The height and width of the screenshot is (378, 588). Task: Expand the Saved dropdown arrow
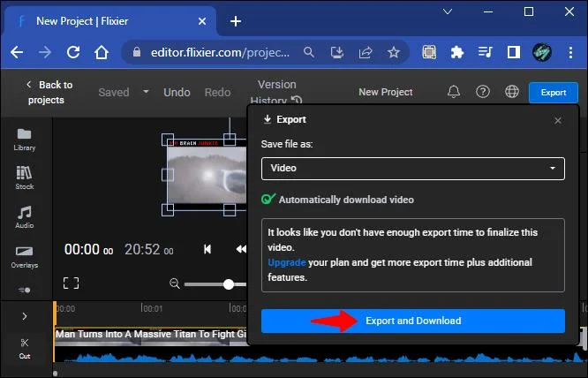pos(146,92)
